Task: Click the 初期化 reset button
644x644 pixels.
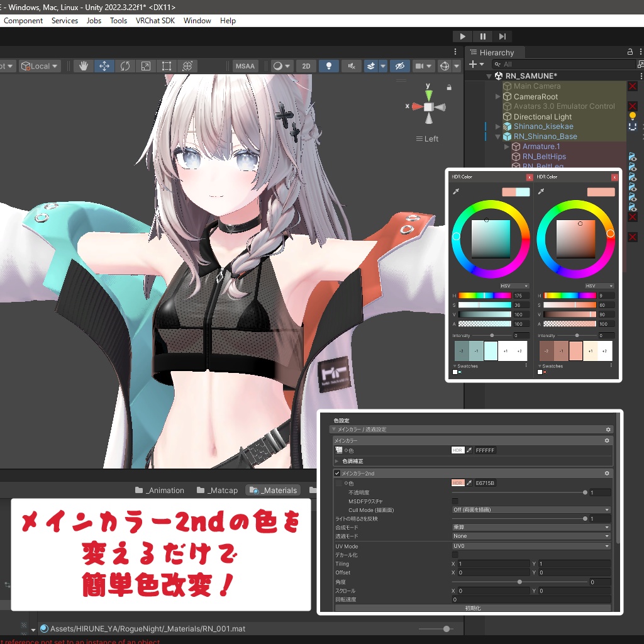Action: [x=473, y=608]
